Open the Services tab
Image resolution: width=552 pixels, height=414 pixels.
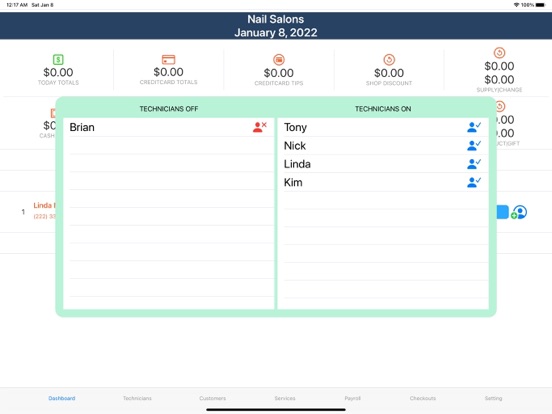[x=285, y=398]
